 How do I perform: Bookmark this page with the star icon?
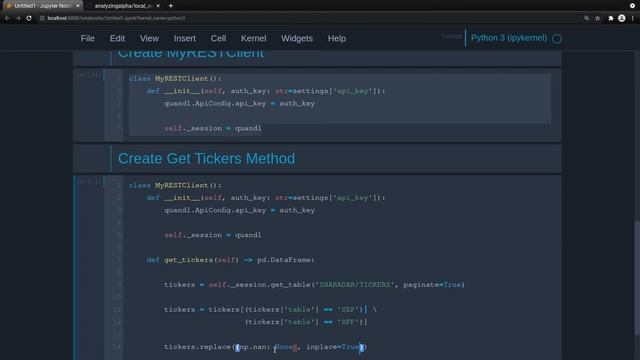[x=598, y=18]
